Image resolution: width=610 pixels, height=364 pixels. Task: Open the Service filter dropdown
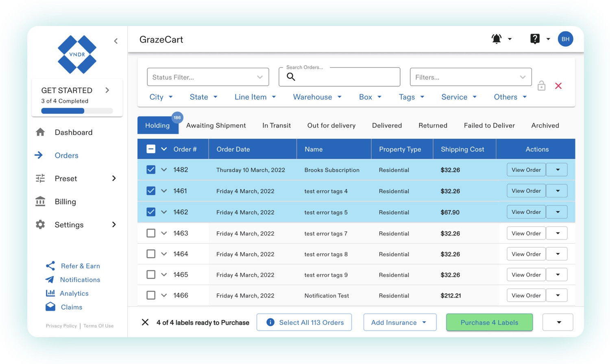click(x=459, y=97)
